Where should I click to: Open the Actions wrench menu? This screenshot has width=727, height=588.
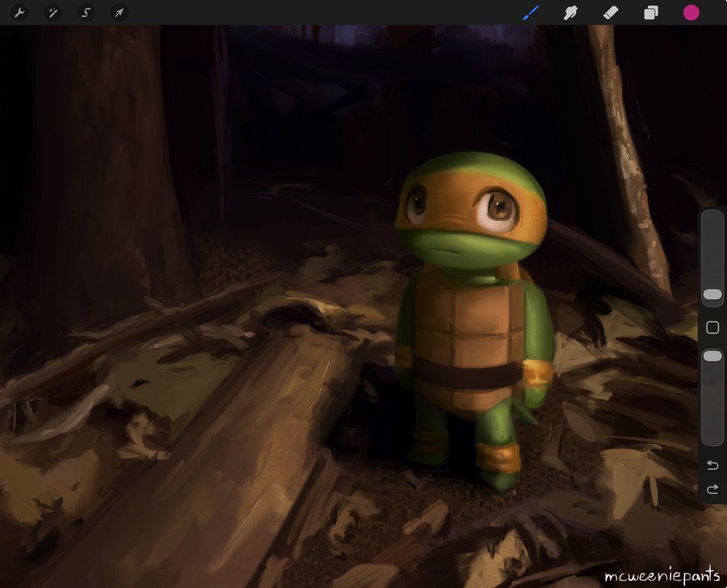(x=20, y=13)
